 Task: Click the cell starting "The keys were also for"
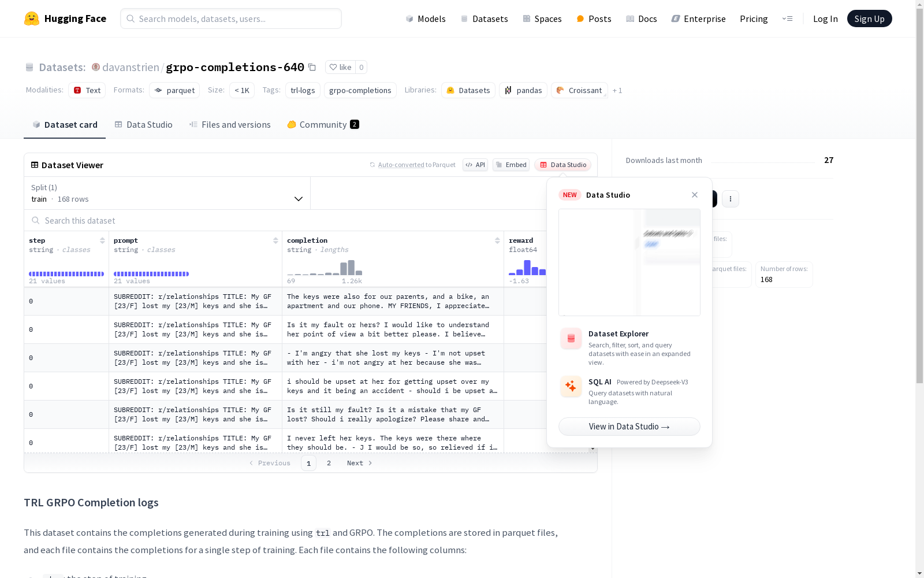pos(393,301)
